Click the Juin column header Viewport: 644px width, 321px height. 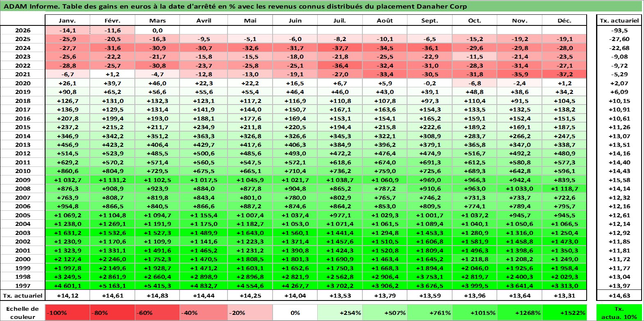point(295,20)
